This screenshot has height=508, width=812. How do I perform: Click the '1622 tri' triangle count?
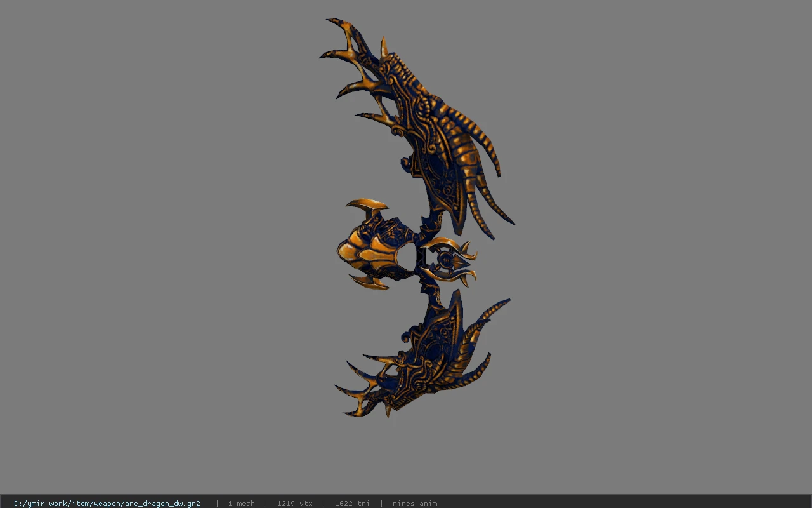(x=352, y=504)
